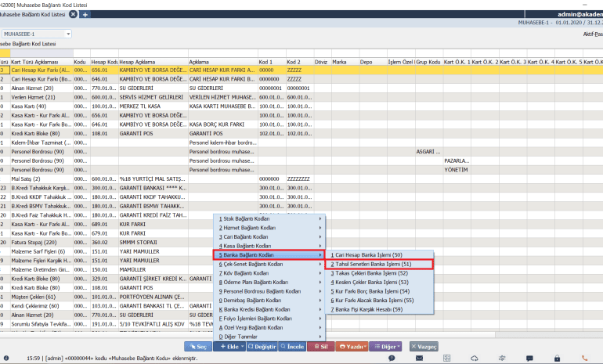
Task: Expand Özel Vergi Bağlantı Kodları submenu
Action: pos(269,327)
